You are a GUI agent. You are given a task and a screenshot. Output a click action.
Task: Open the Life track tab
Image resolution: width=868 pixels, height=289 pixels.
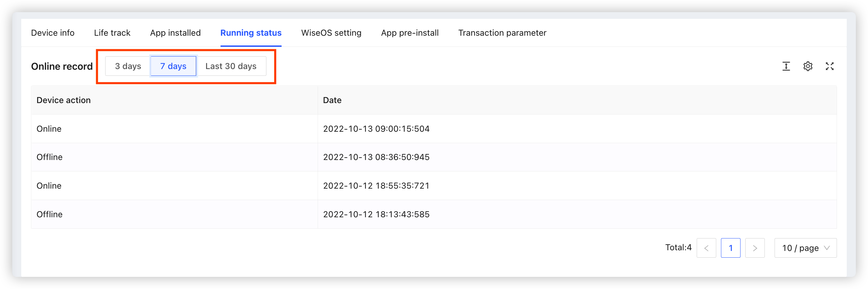coord(112,33)
